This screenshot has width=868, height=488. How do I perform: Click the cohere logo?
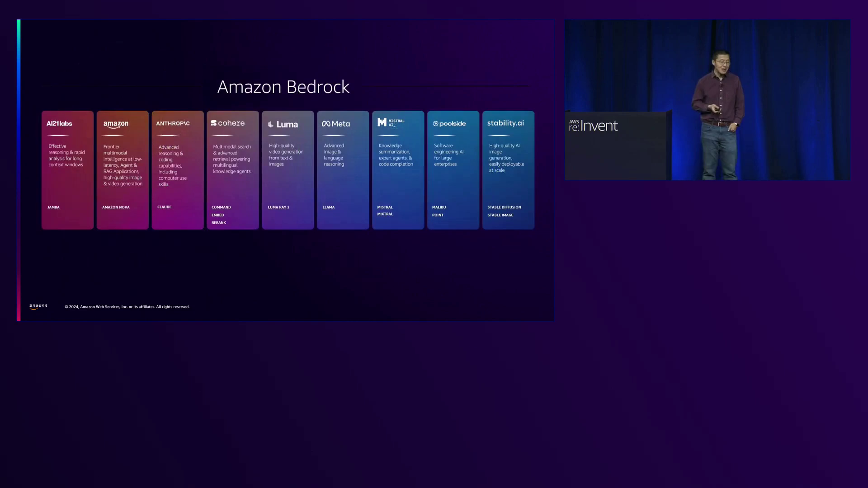(228, 123)
